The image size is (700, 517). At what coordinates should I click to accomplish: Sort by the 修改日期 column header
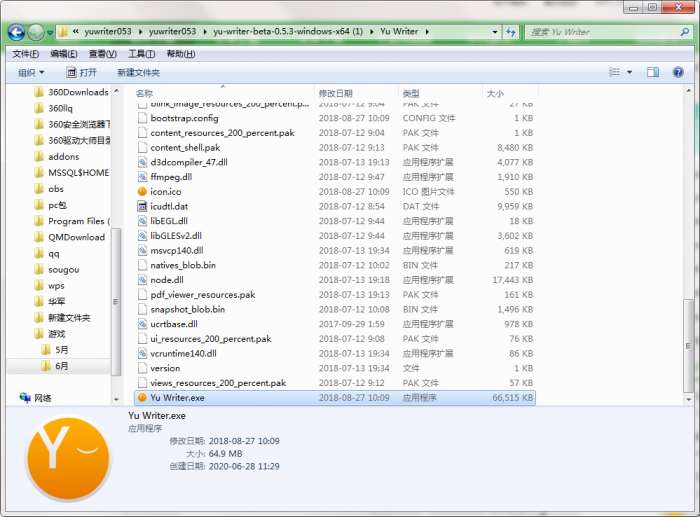click(x=356, y=93)
